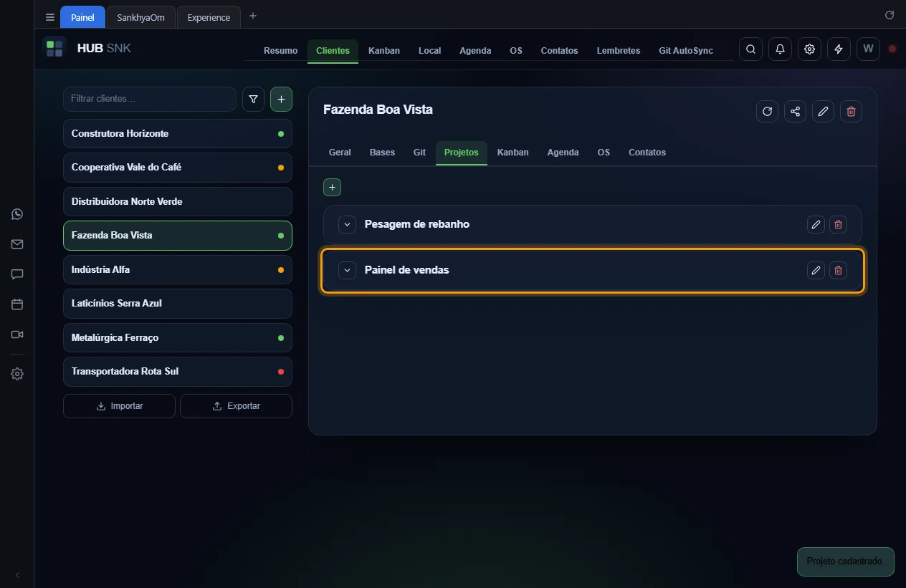906x588 pixels.
Task: Open the top navigation OS tab
Action: (516, 51)
